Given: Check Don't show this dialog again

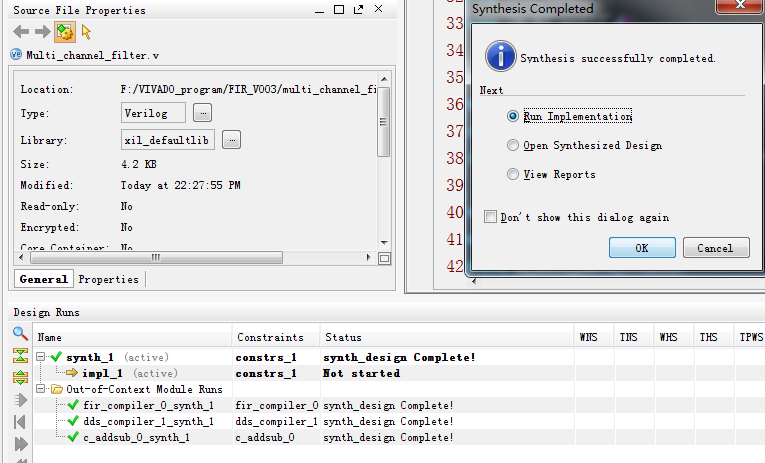Looking at the screenshot, I should tap(489, 217).
